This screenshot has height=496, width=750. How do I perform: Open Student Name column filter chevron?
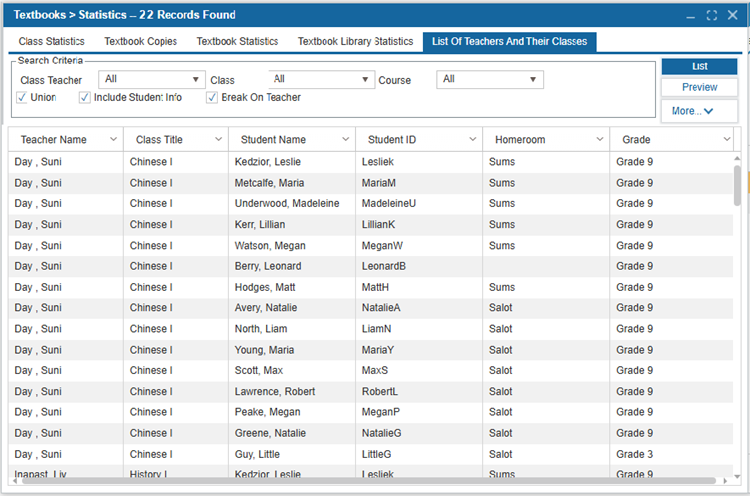pyautogui.click(x=346, y=139)
